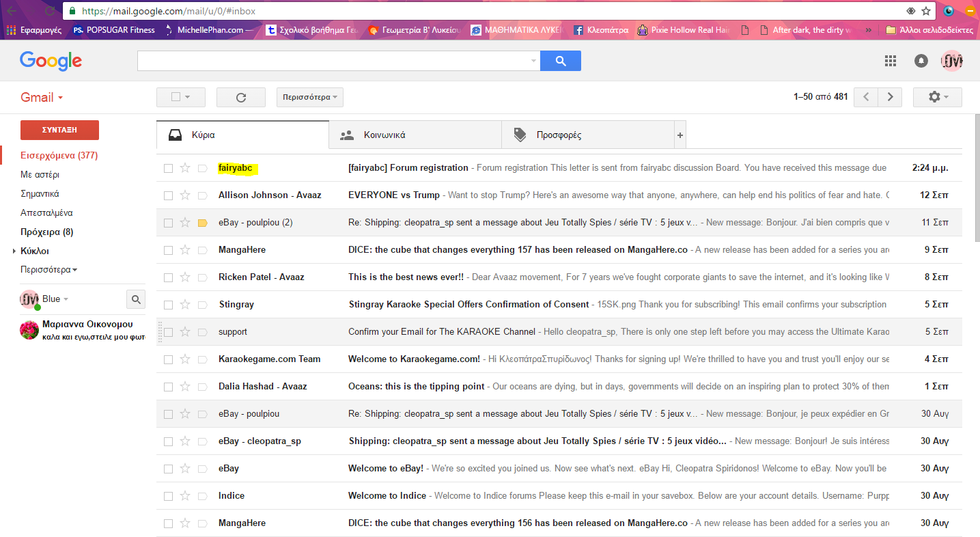Image resolution: width=980 pixels, height=537 pixels.
Task: Open Απεσταλμένα sent folder
Action: click(46, 212)
